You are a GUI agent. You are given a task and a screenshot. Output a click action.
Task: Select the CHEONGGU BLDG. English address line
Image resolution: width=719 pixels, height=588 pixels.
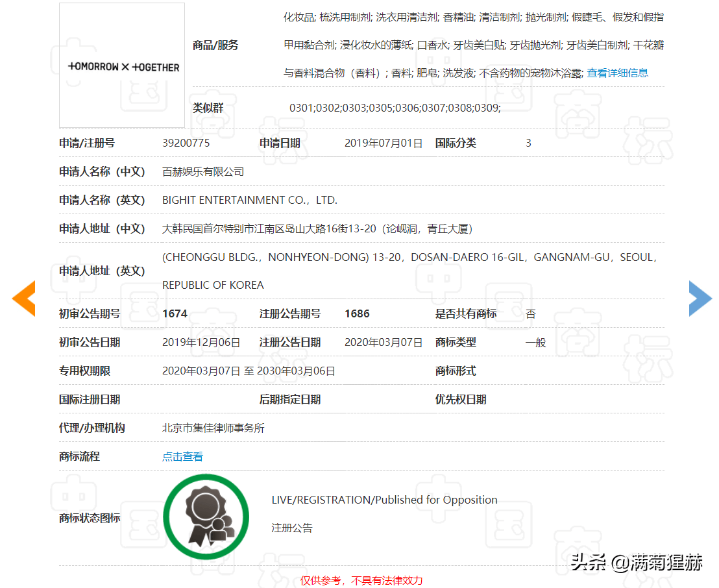coord(409,257)
